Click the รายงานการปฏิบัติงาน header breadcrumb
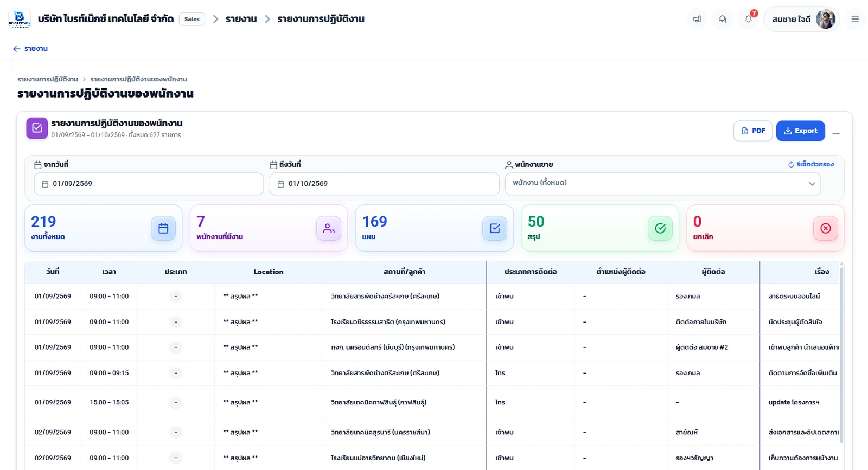The image size is (868, 470). tap(321, 19)
